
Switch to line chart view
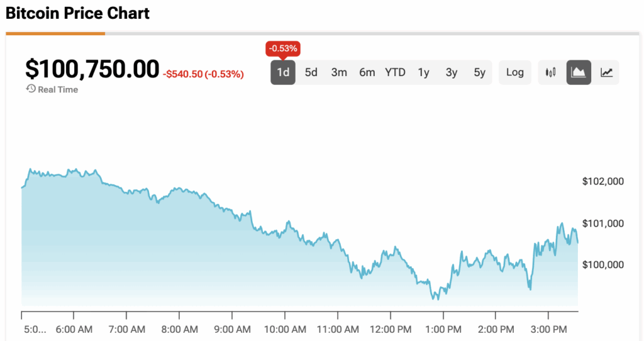(606, 72)
